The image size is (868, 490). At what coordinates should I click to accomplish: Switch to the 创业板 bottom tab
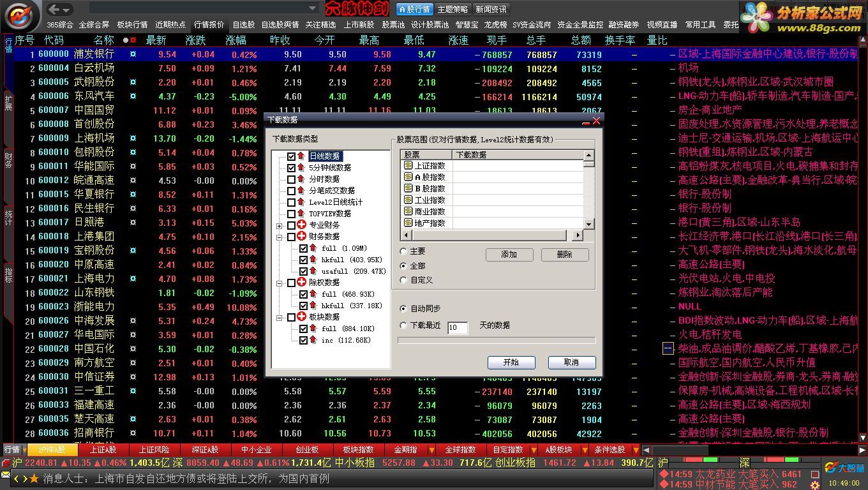point(306,450)
